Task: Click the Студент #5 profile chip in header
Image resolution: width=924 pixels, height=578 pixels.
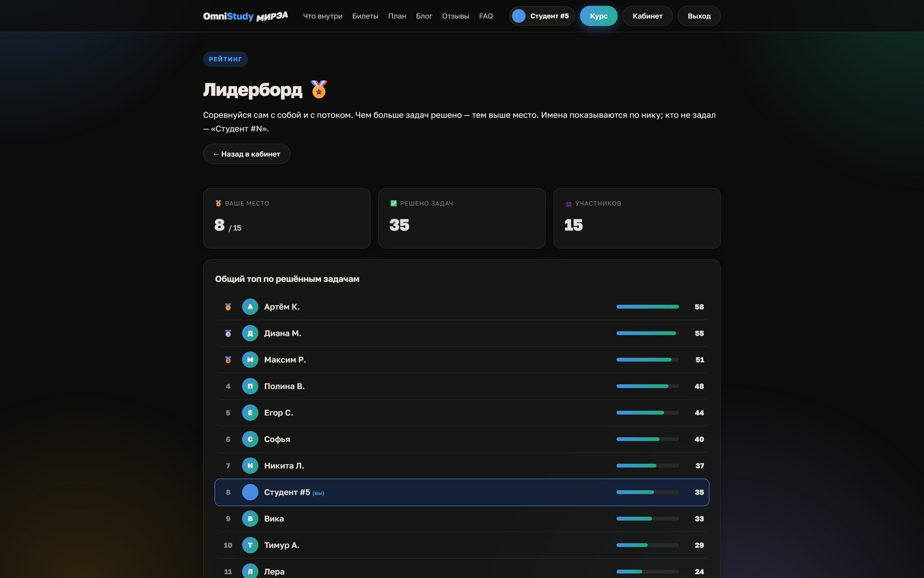Action: [542, 16]
